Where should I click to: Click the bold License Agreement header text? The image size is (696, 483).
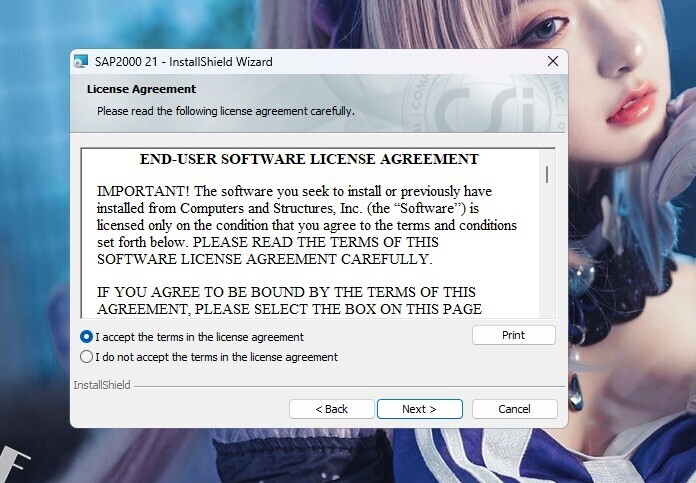(141, 89)
